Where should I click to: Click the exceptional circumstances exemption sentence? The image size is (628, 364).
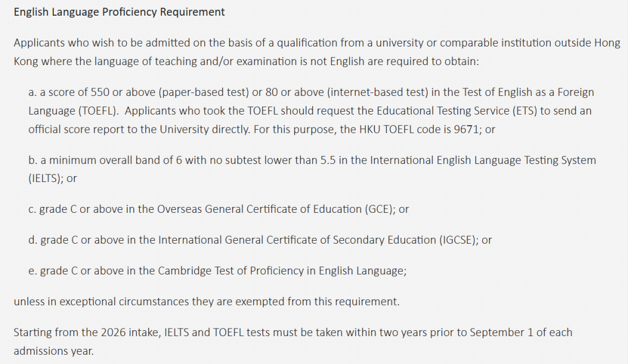[x=206, y=302]
